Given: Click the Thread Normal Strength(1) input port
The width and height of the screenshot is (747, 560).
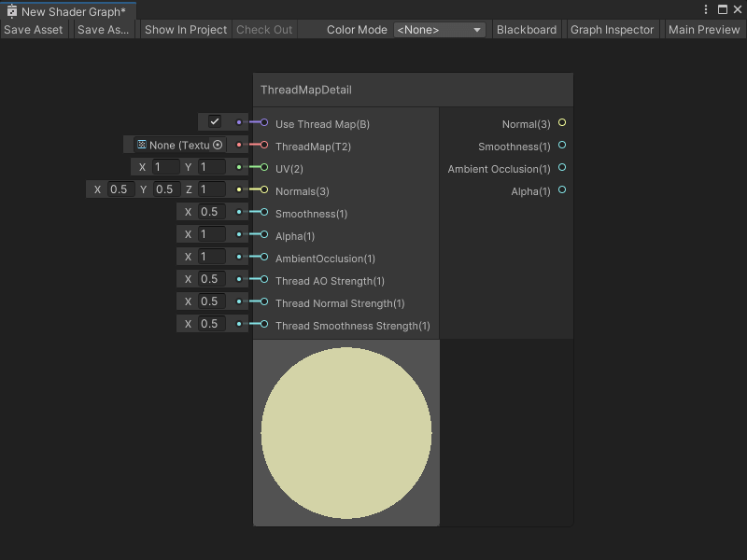Looking at the screenshot, I should coord(262,301).
